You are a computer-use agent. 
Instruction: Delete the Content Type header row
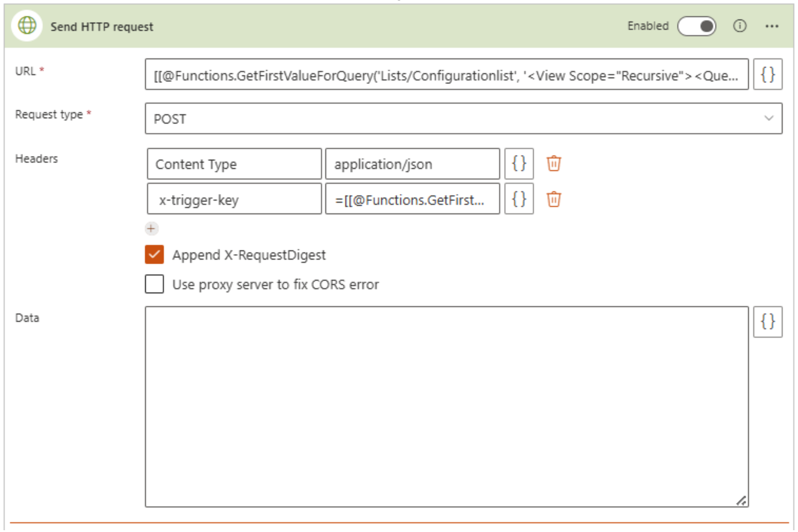point(554,164)
